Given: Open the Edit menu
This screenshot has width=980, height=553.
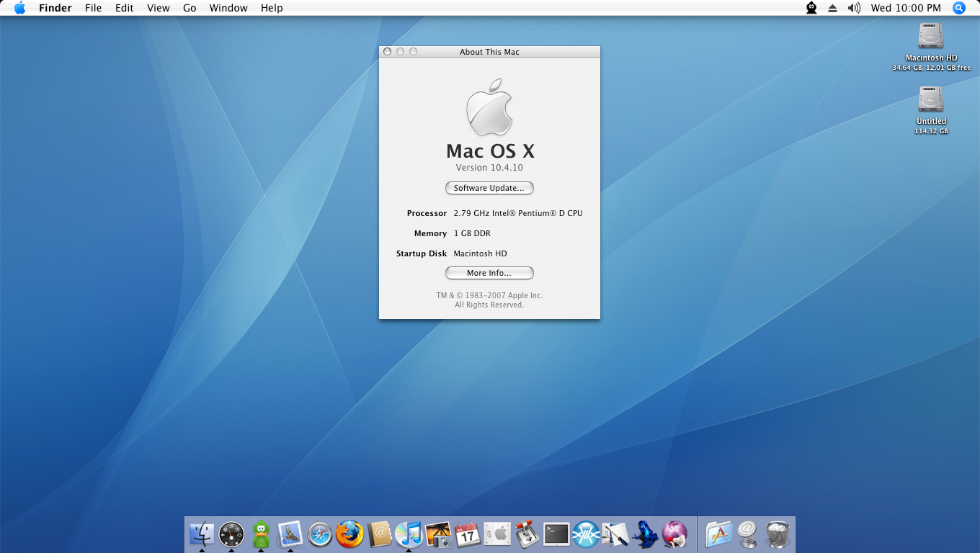Looking at the screenshot, I should 125,8.
